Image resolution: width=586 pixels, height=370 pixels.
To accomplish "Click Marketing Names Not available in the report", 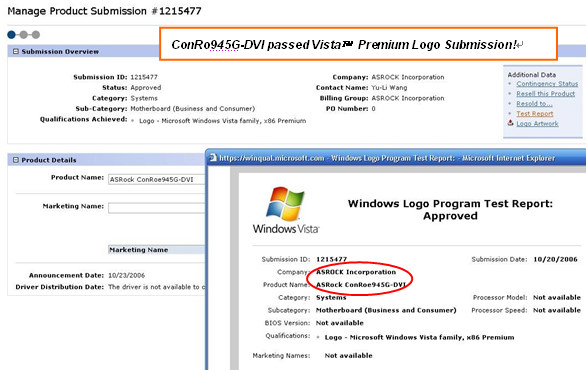I will (348, 355).
